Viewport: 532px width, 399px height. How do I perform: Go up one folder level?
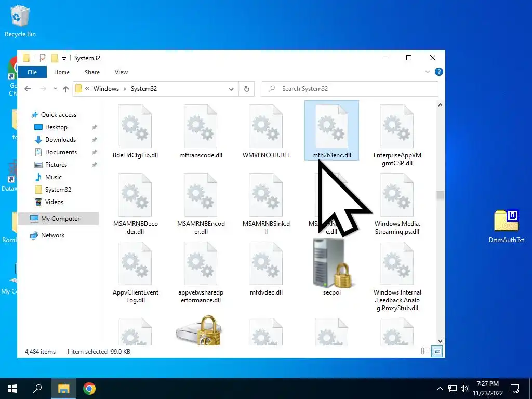(66, 89)
